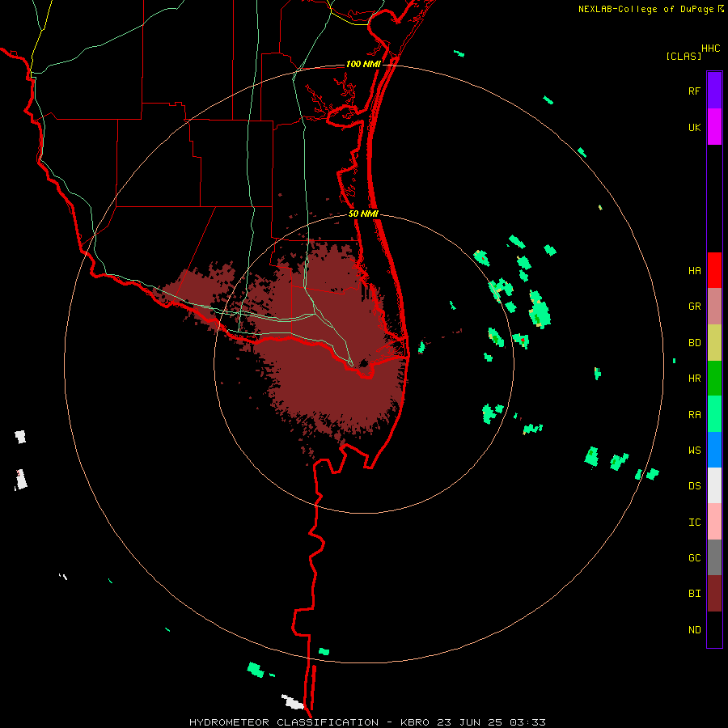728x728 pixels.
Task: Click the RF legend label
Action: 694,91
